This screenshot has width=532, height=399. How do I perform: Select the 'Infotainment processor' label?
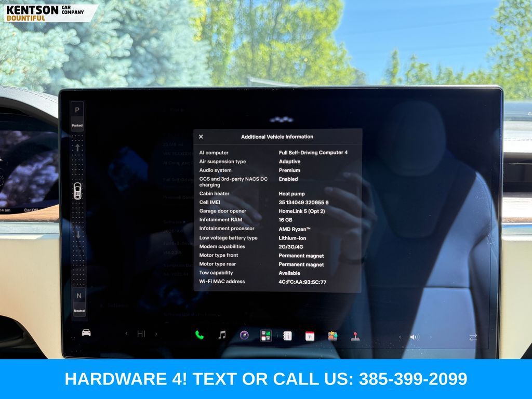click(x=227, y=229)
